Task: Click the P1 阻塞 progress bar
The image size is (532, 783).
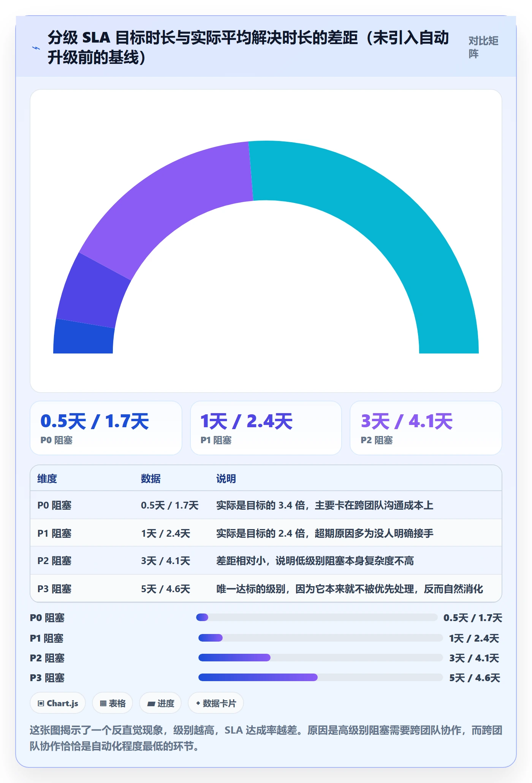Action: [320, 638]
